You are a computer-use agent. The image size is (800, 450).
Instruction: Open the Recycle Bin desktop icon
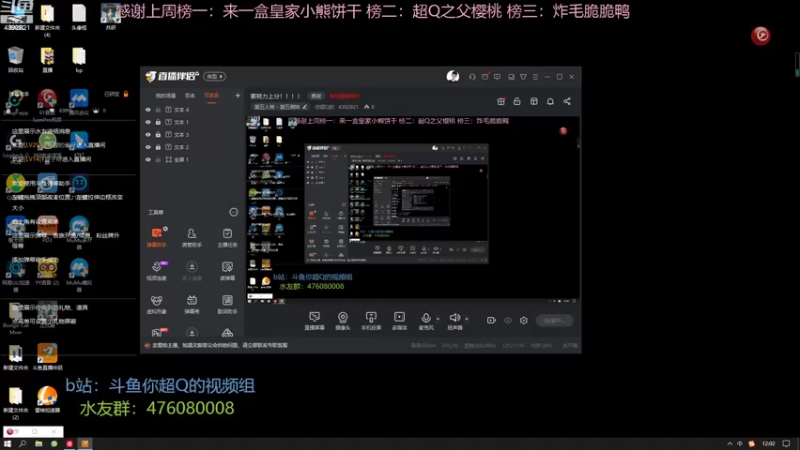(16, 60)
